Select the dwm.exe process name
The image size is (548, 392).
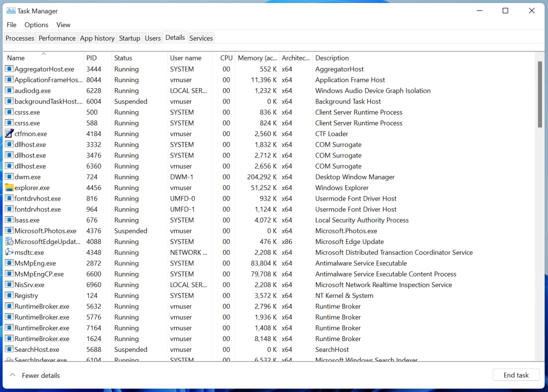tap(27, 177)
